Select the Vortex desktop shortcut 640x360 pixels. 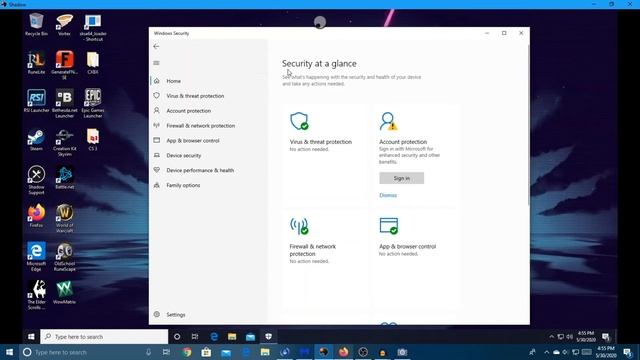coord(64,24)
